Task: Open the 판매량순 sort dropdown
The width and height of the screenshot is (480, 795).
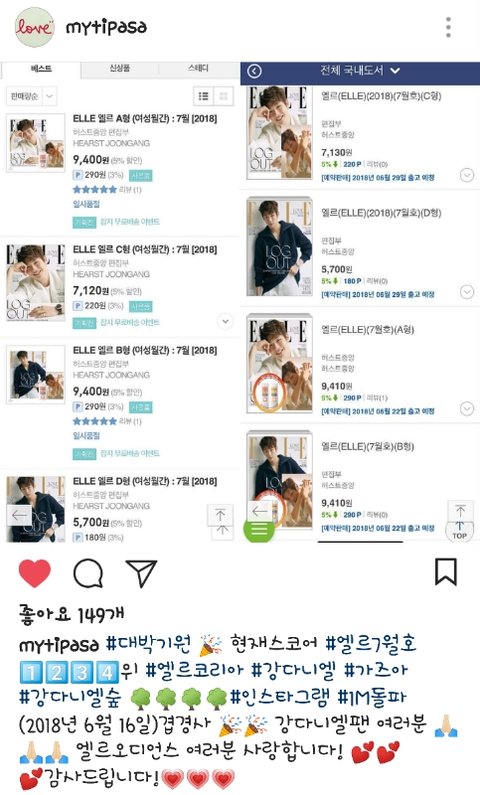Action: (x=31, y=96)
